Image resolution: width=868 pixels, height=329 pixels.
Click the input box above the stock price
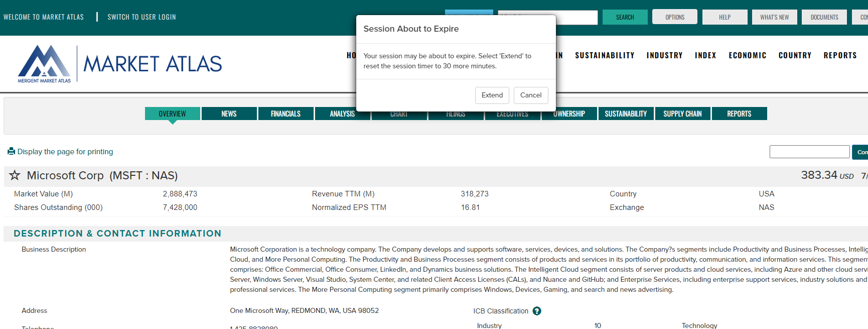809,152
